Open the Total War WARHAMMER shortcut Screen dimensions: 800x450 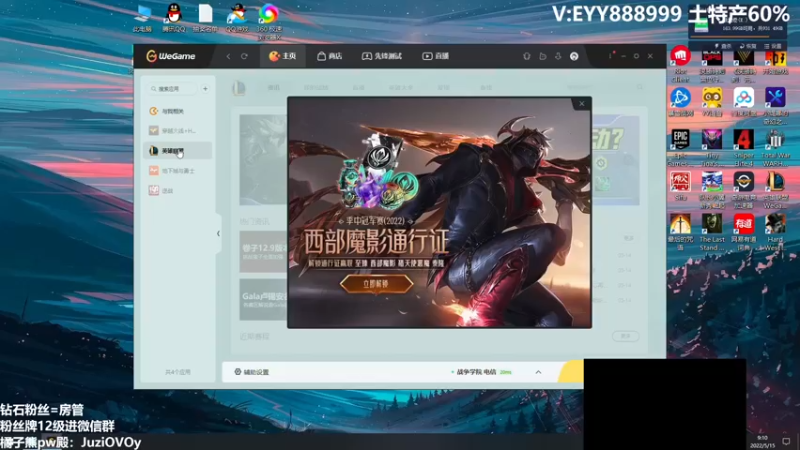pyautogui.click(x=775, y=148)
